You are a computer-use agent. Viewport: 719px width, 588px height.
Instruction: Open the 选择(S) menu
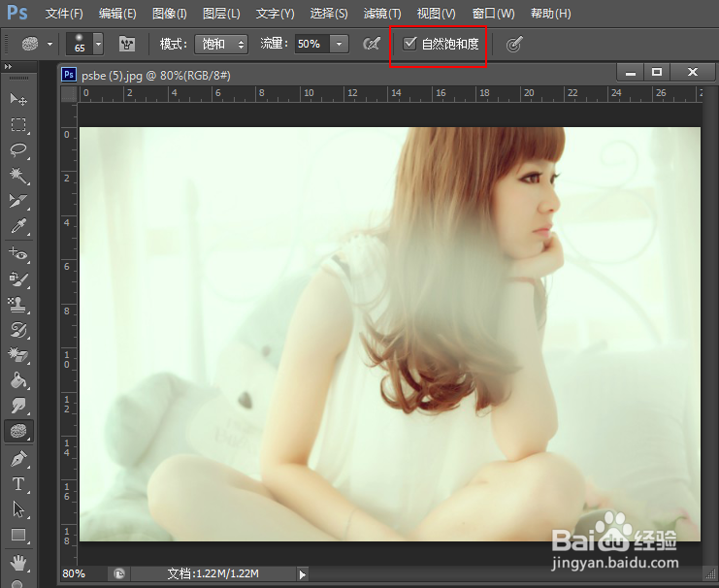click(329, 14)
